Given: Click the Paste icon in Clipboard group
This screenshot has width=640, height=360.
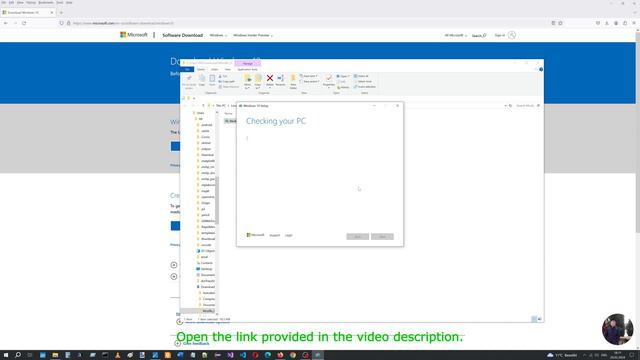Looking at the screenshot, I should click(x=212, y=79).
